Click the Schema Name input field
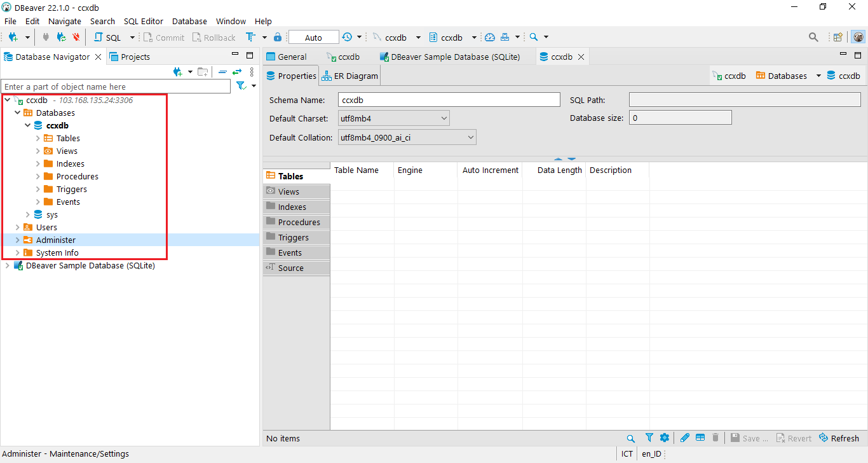The width and height of the screenshot is (868, 463). pyautogui.click(x=449, y=100)
